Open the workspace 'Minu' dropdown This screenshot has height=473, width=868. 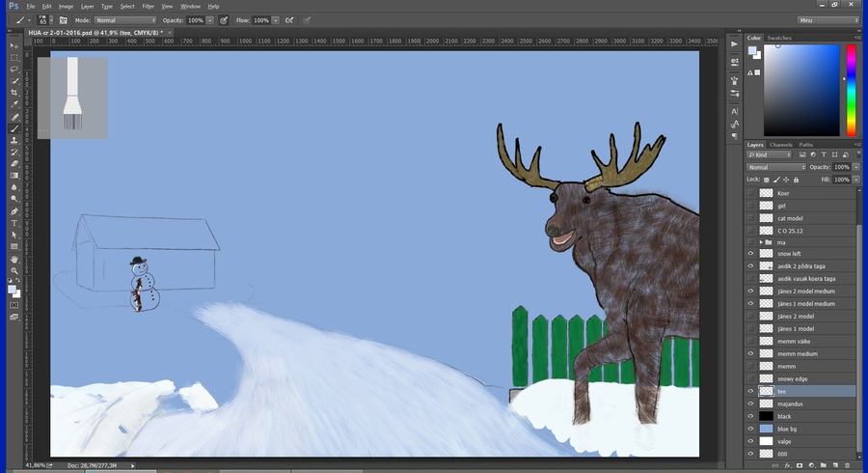[828, 20]
